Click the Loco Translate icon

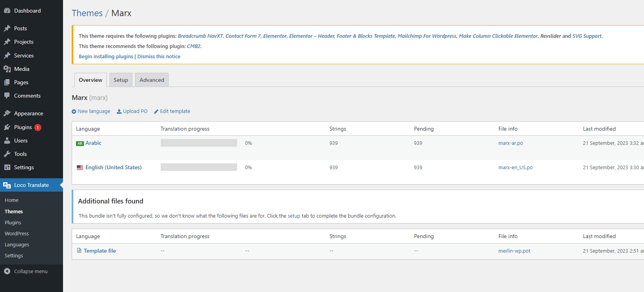tap(7, 185)
